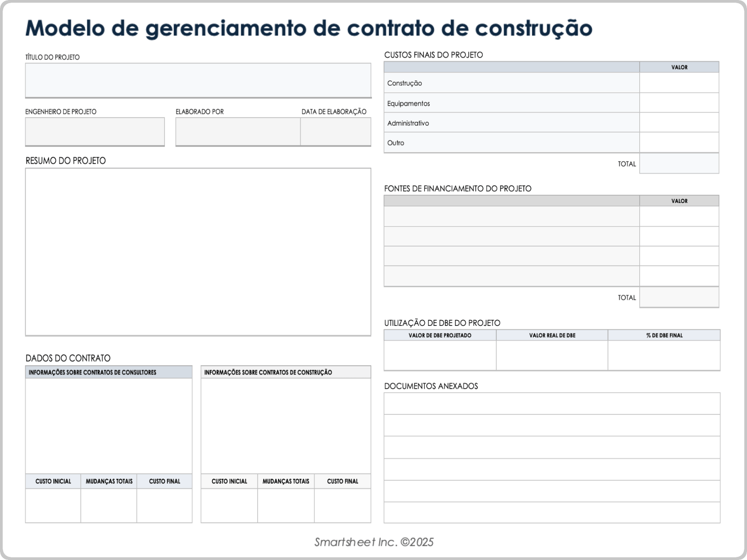747x560 pixels.
Task: Select the Data de Elaboração field
Action: click(335, 131)
